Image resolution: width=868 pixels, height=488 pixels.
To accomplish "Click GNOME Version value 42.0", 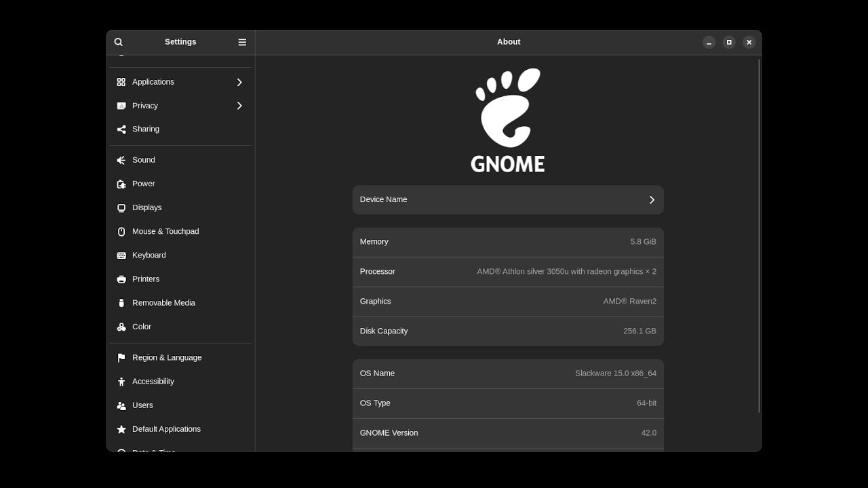I will [648, 433].
